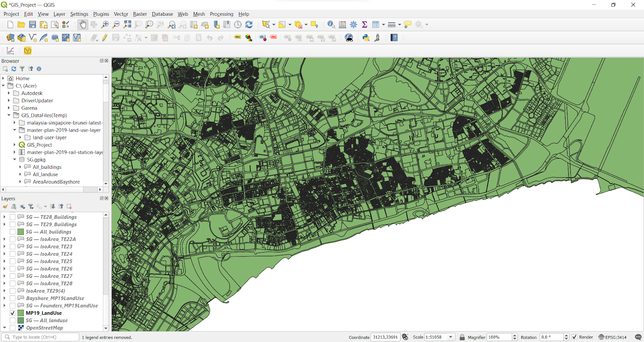644x342 pixels.
Task: Collapse the SG.gpkg tree node
Action: [14, 160]
